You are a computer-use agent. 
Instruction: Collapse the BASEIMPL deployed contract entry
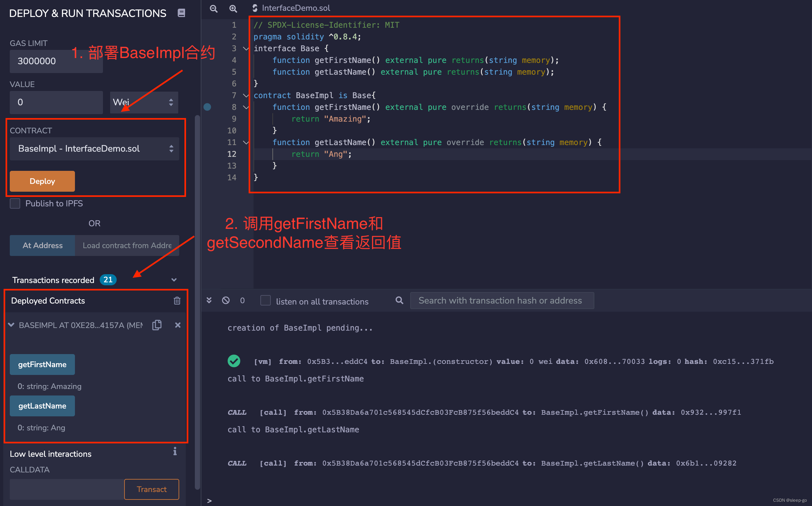point(11,325)
